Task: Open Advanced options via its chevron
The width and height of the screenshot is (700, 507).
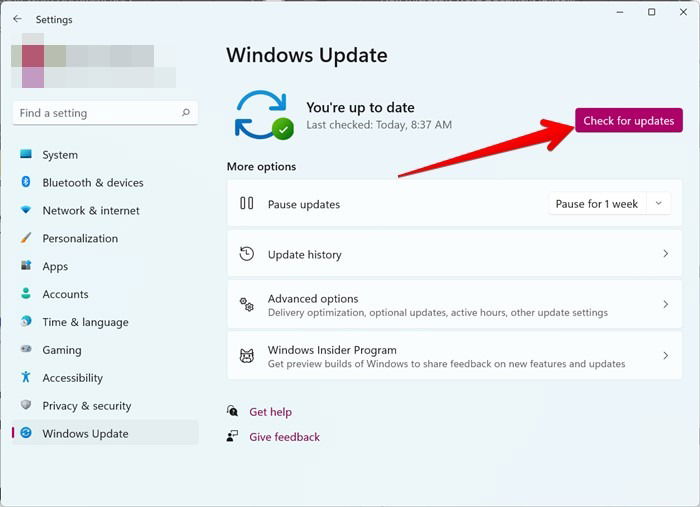Action: coord(666,304)
